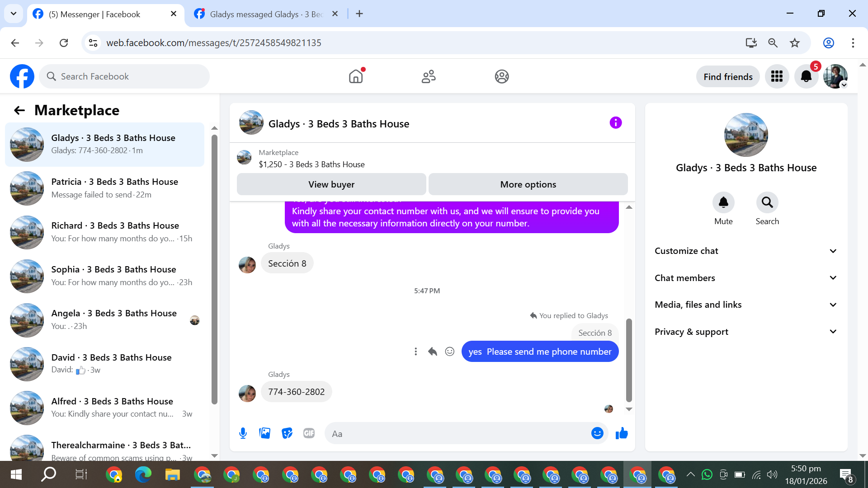Click the Aa message input field
This screenshot has height=488, width=868.
point(457,434)
